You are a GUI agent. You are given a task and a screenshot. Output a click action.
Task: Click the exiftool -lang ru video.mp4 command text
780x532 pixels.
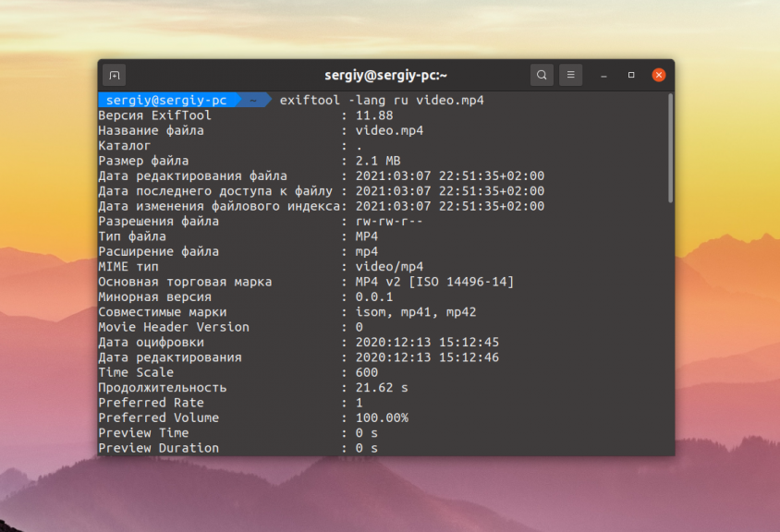point(382,100)
